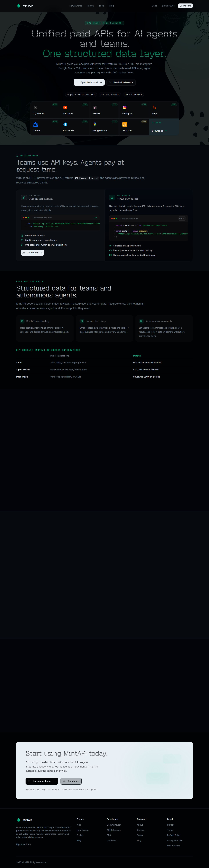Click the map pin icon on Local discovery card
Viewport: 209px width, 868px height.
[82, 321]
